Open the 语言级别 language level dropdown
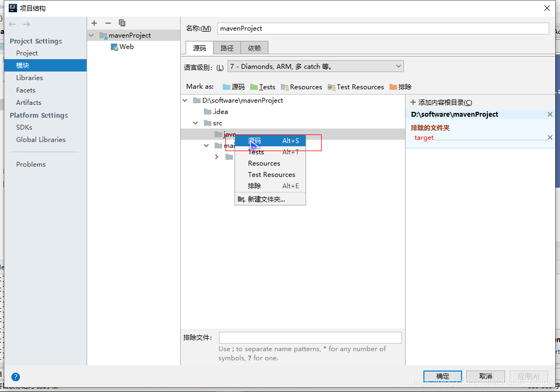The height and width of the screenshot is (392, 560). (x=316, y=66)
